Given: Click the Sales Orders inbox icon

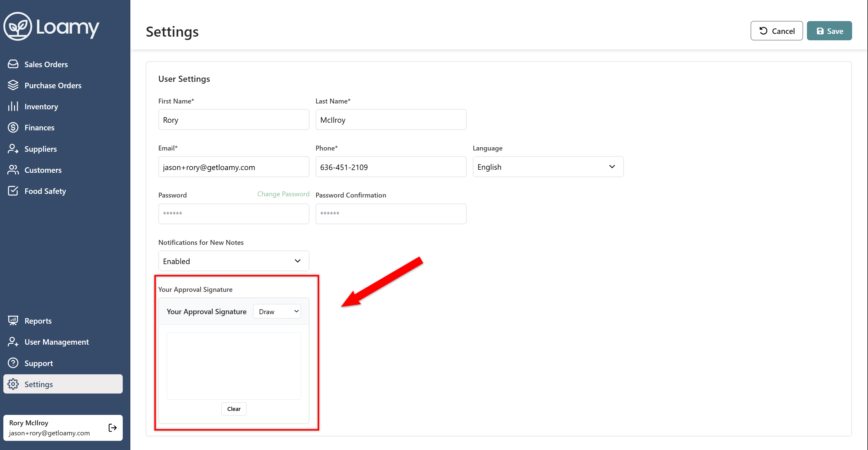Looking at the screenshot, I should 13,64.
